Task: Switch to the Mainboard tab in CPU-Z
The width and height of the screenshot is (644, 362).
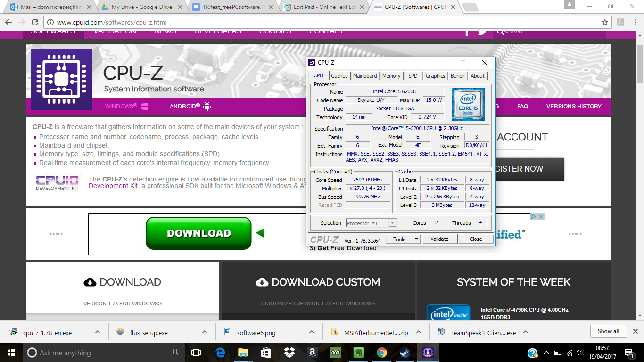Action: click(x=365, y=76)
